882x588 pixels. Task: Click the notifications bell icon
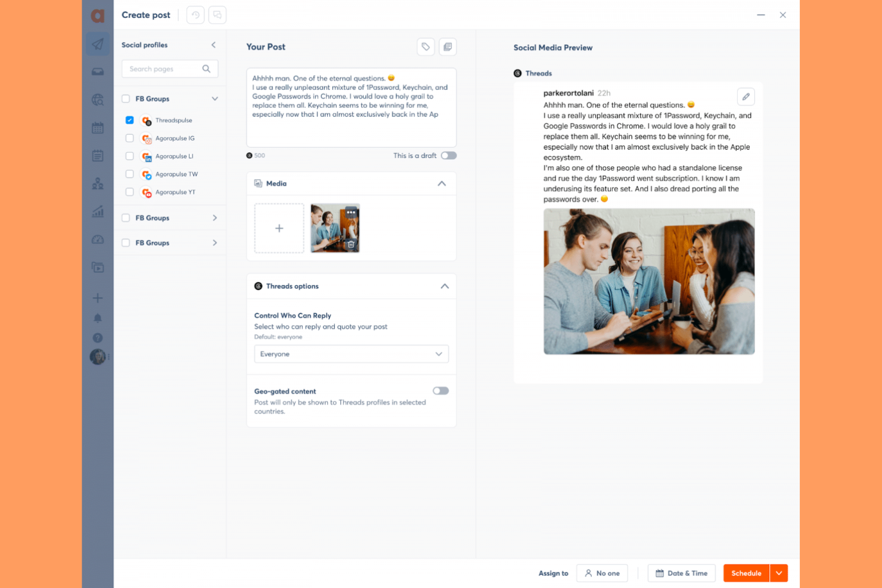pos(97,318)
